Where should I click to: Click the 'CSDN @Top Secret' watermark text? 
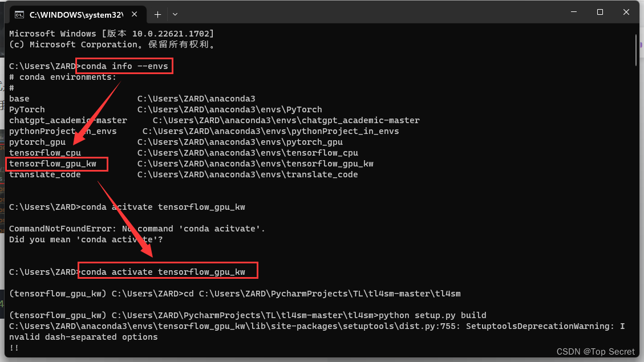coord(596,351)
